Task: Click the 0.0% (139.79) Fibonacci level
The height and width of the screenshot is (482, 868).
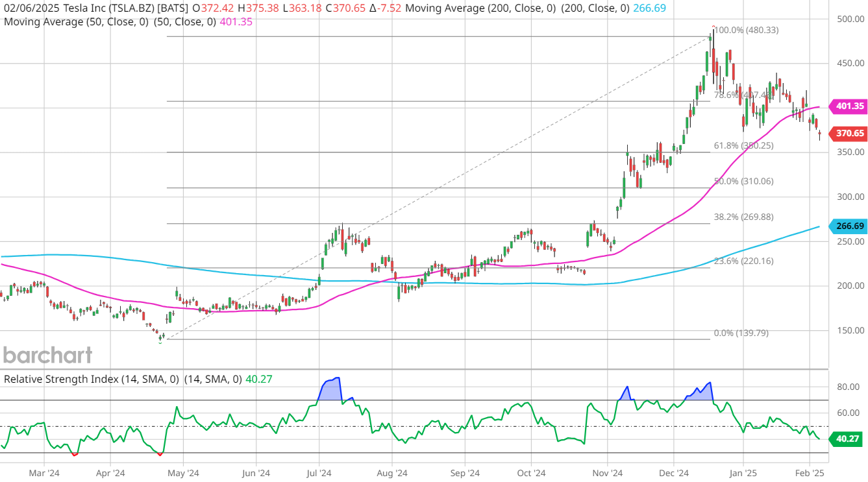Action: (x=740, y=333)
